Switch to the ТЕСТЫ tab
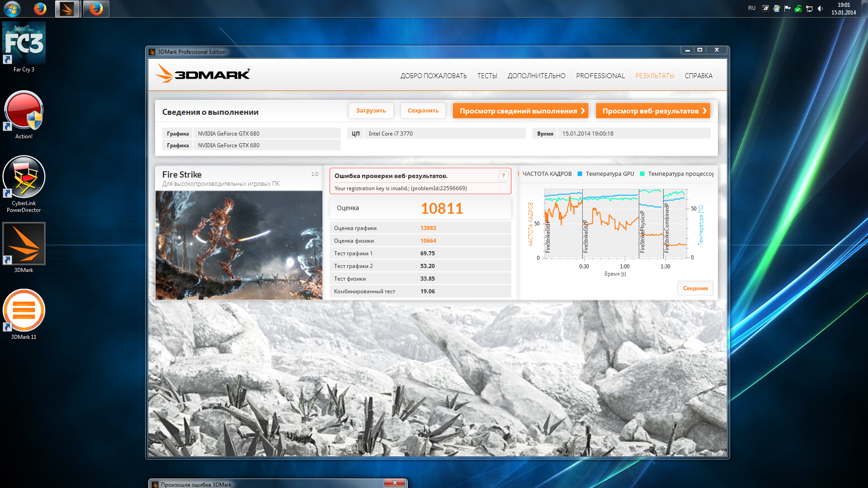Screen dimensions: 868x488 pos(487,76)
